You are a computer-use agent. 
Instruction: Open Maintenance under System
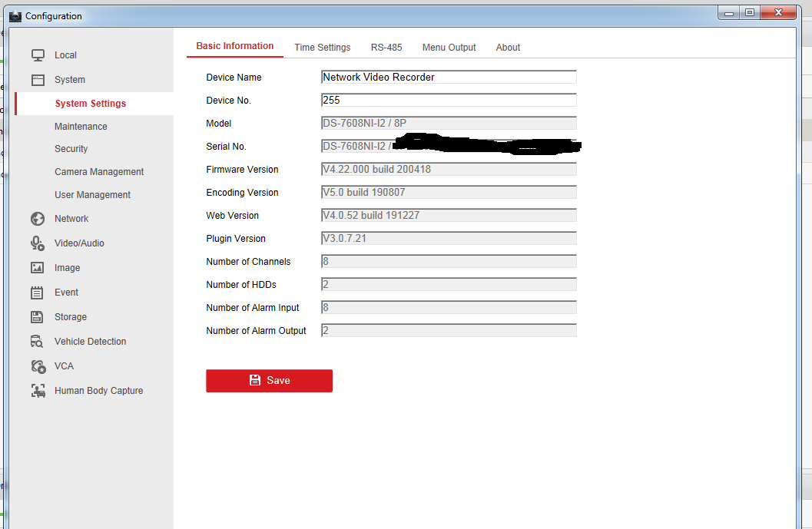tap(81, 127)
